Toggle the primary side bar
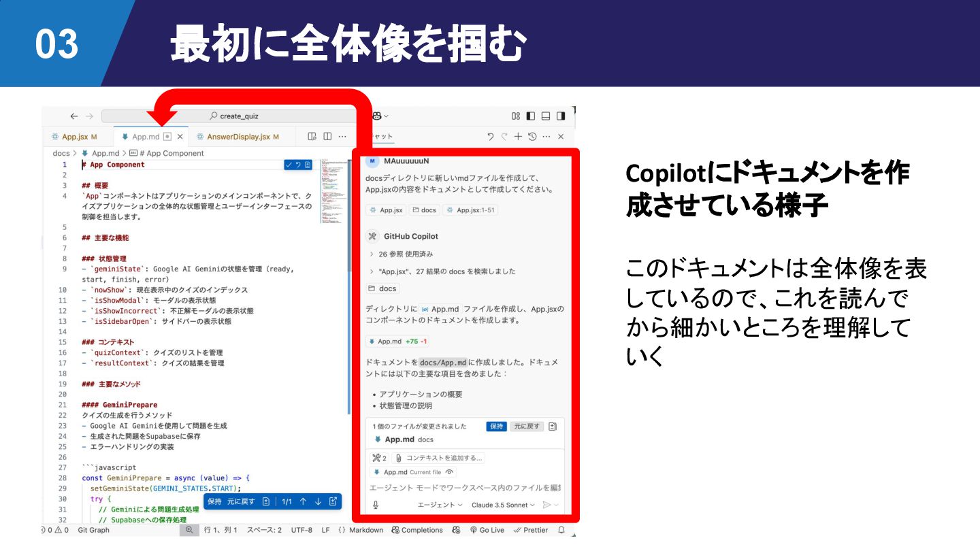This screenshot has height=551, width=980. tap(531, 116)
